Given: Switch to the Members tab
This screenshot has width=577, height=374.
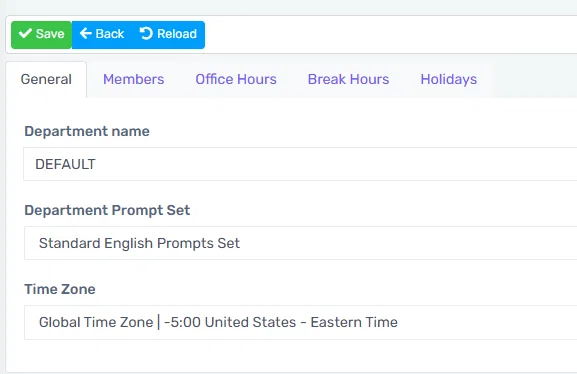Looking at the screenshot, I should [x=134, y=80].
